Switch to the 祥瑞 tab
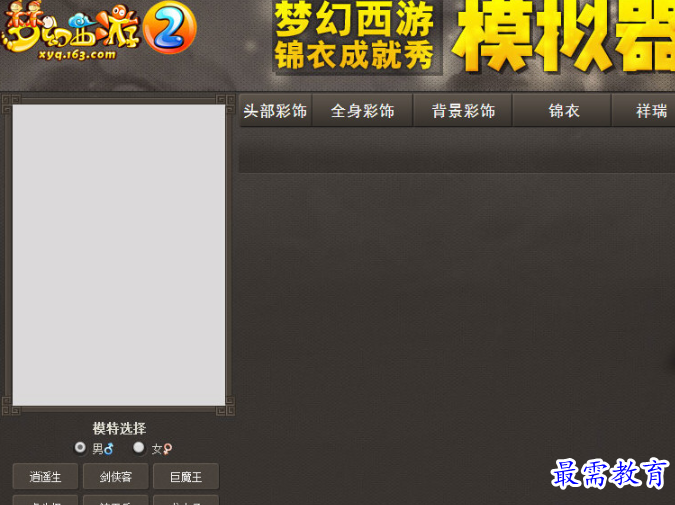The height and width of the screenshot is (505, 675). (644, 111)
